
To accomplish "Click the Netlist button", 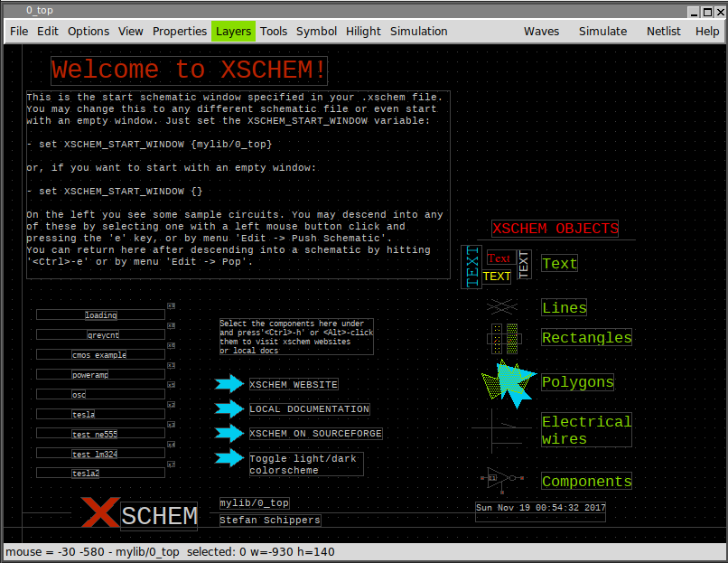I will pyautogui.click(x=663, y=31).
